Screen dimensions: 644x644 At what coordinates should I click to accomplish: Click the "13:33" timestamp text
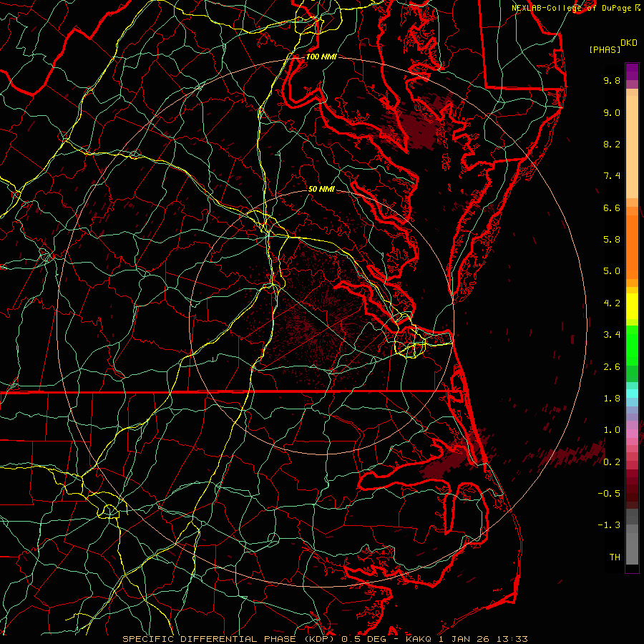tap(511, 639)
